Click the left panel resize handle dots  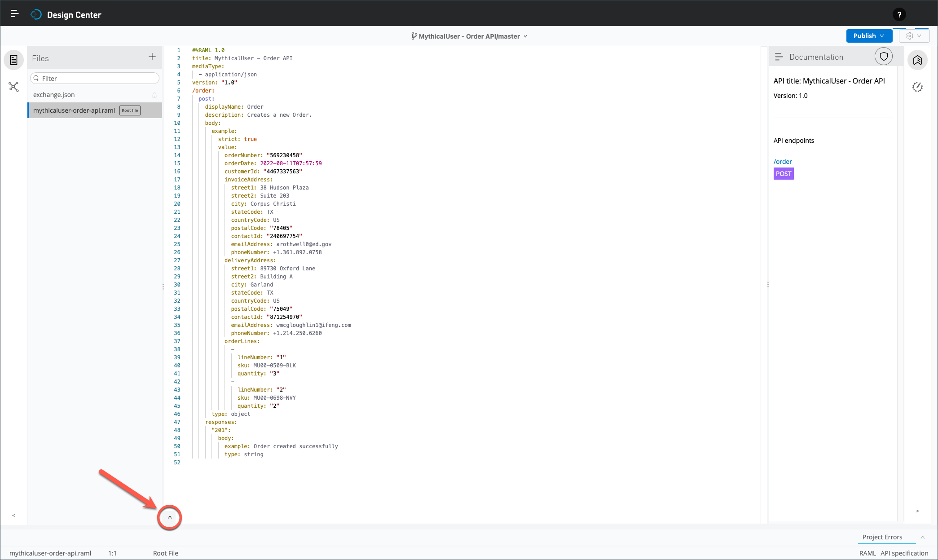[163, 287]
